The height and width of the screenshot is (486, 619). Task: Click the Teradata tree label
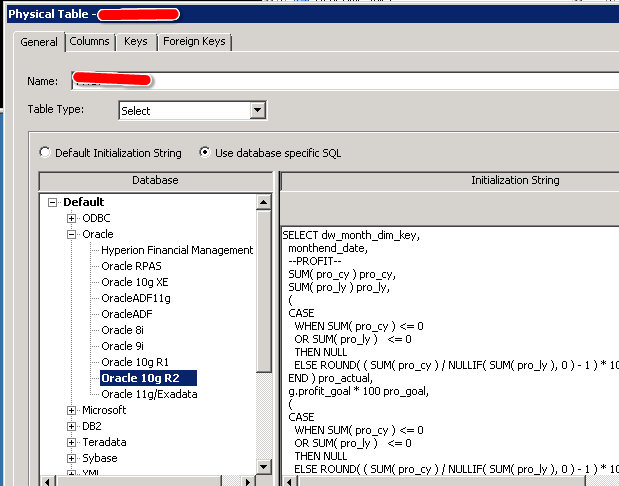(x=104, y=442)
